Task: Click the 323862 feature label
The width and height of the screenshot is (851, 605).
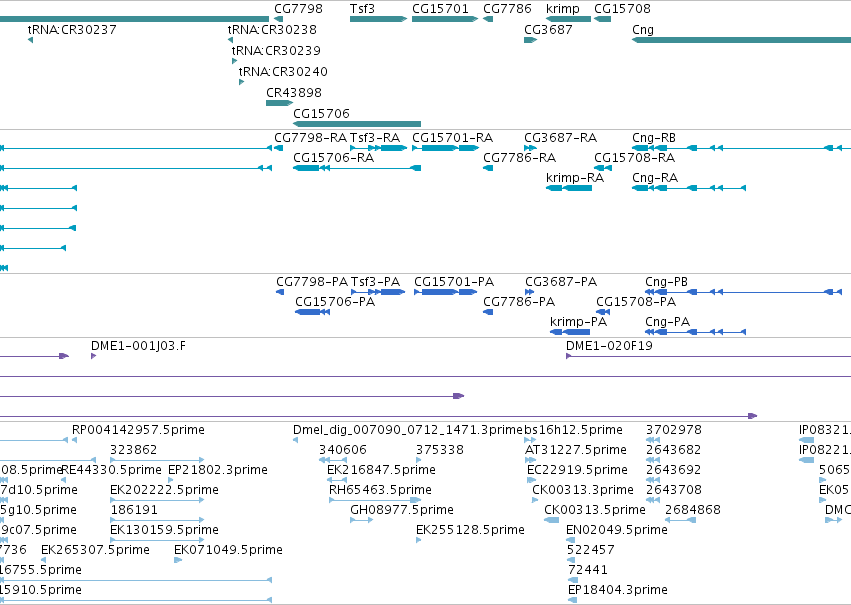Action: 133,450
